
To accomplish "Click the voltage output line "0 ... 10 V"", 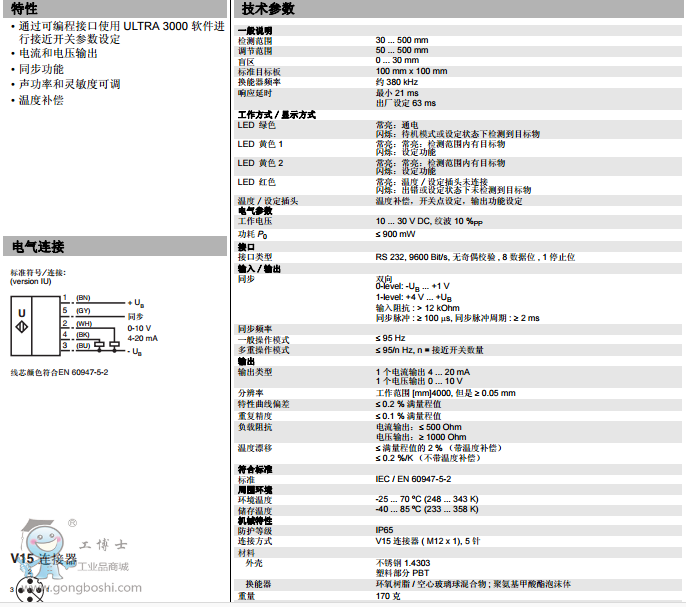I will (419, 381).
